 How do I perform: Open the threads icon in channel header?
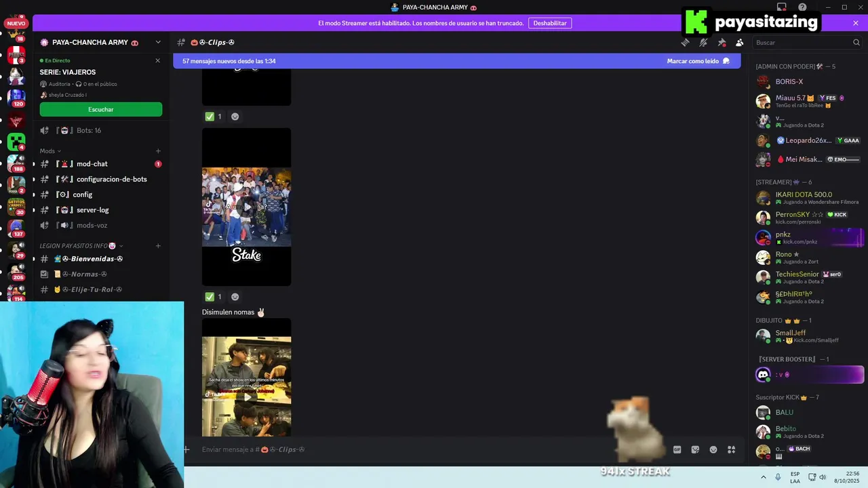[x=686, y=42]
